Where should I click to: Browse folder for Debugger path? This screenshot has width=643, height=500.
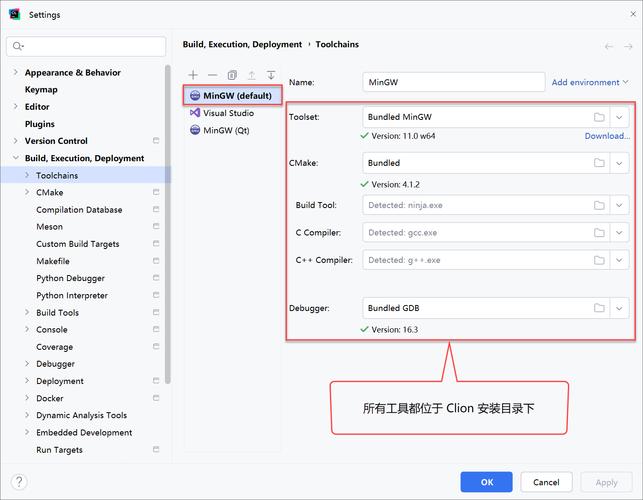click(599, 308)
